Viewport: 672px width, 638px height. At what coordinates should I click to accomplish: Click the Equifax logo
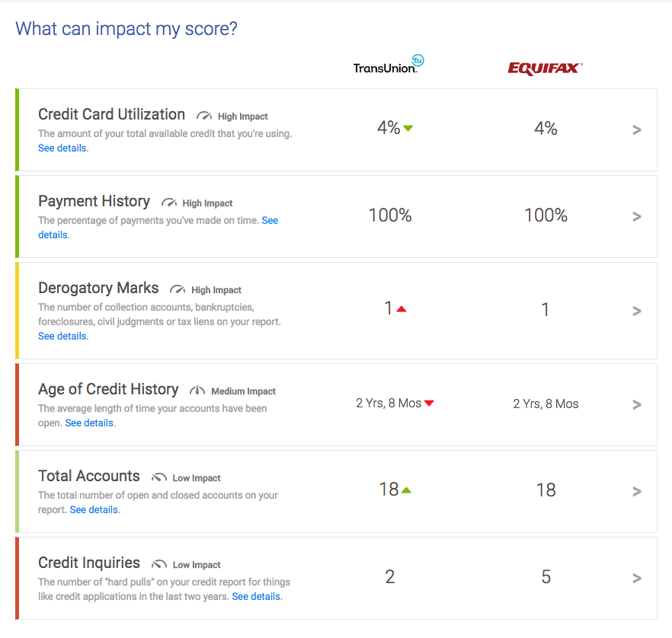pyautogui.click(x=546, y=69)
